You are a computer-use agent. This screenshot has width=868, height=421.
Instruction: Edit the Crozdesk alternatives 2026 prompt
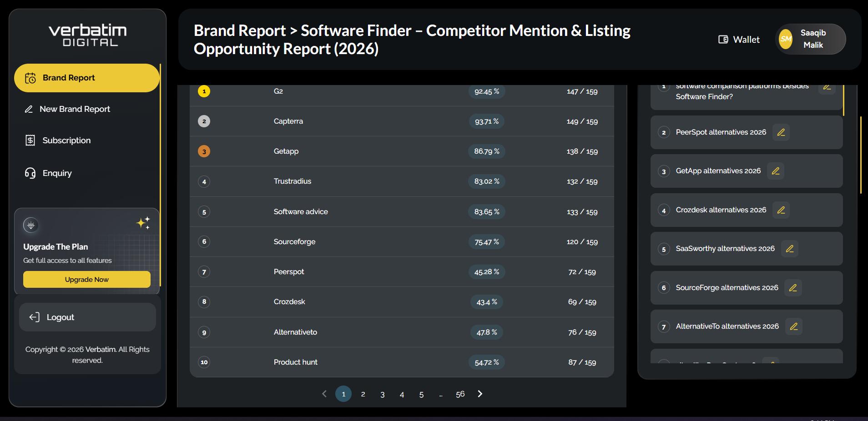781,210
